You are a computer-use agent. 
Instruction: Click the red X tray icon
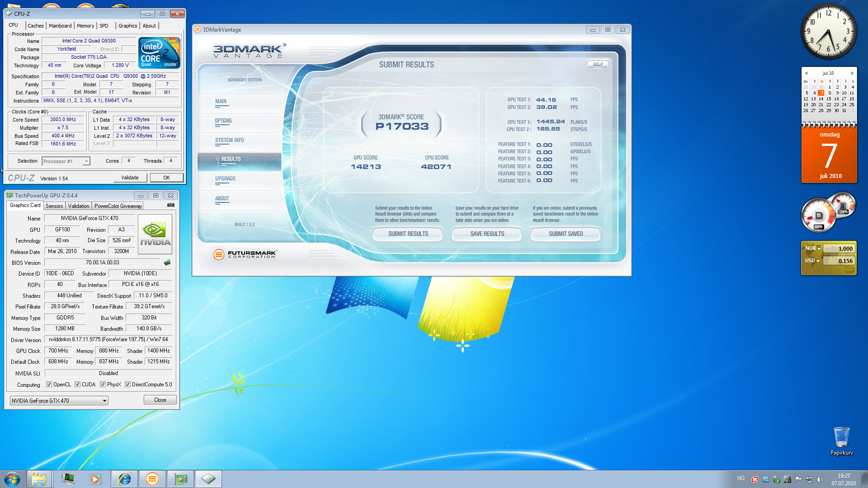pos(755,479)
